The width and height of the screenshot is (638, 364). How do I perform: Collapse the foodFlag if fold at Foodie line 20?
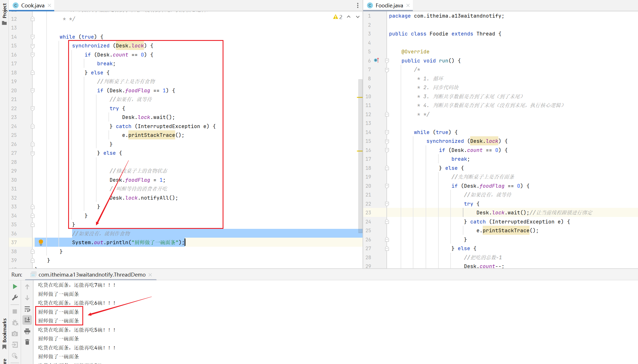coord(387,186)
